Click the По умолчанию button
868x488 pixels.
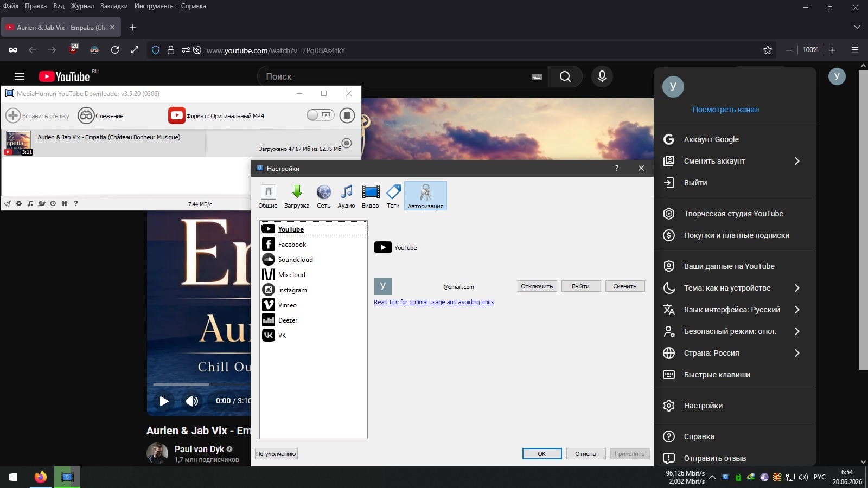(276, 454)
